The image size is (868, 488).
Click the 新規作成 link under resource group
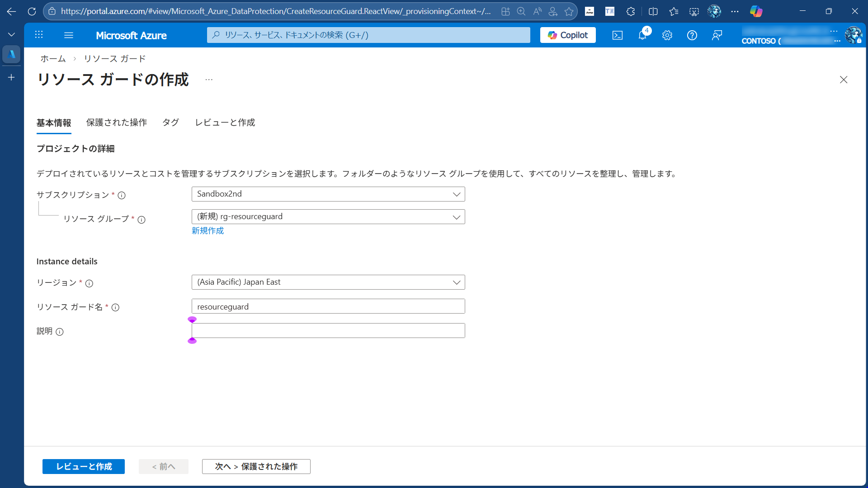tap(207, 230)
